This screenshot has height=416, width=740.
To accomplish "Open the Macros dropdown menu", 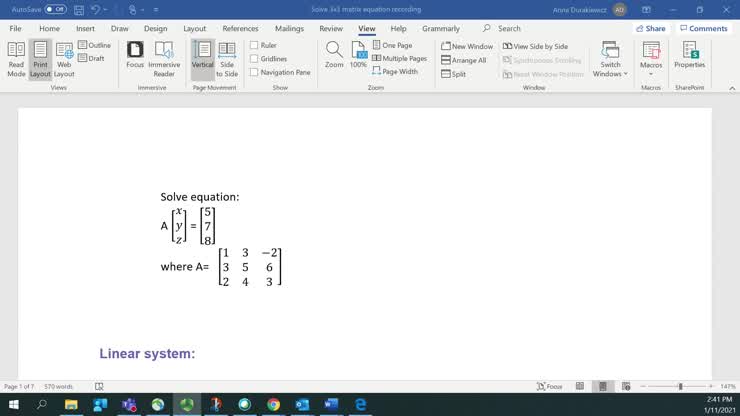I will (x=651, y=60).
